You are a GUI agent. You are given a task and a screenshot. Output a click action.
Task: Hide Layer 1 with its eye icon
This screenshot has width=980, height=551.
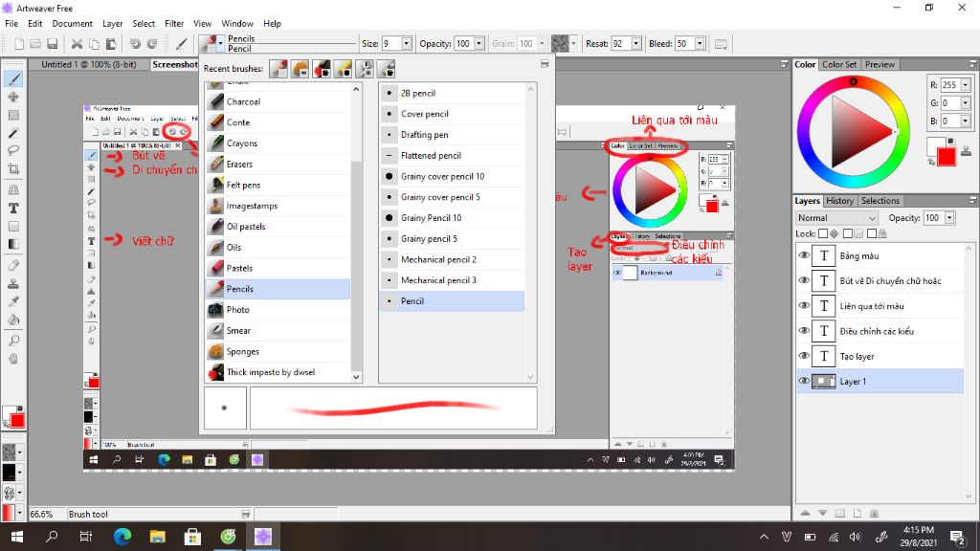804,381
